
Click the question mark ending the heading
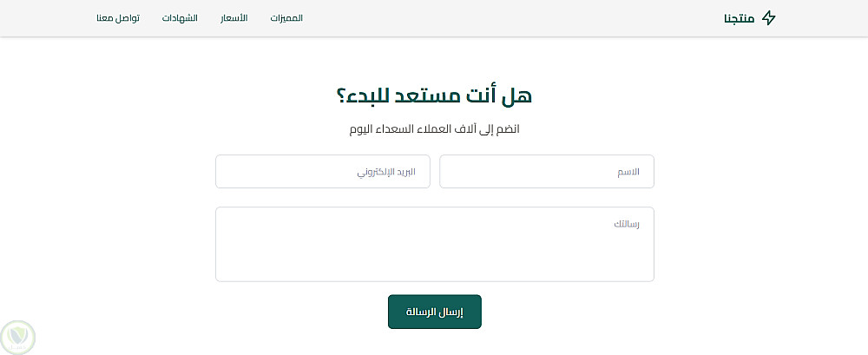pos(341,95)
